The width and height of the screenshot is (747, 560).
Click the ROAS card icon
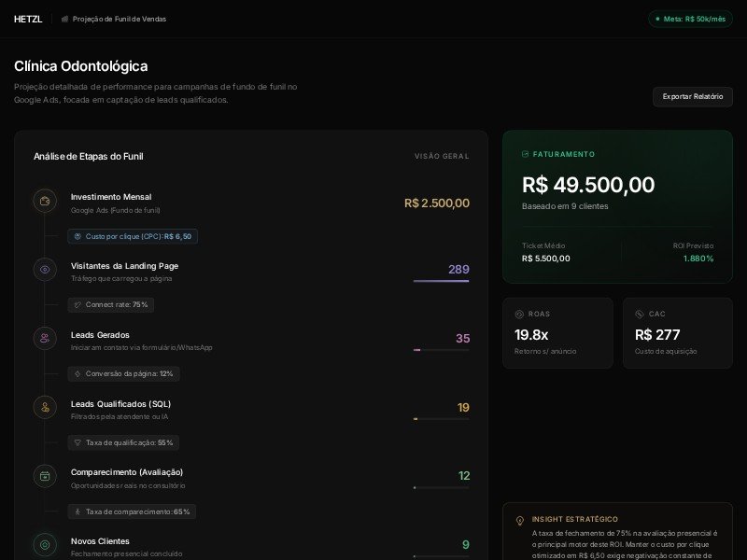pyautogui.click(x=519, y=315)
